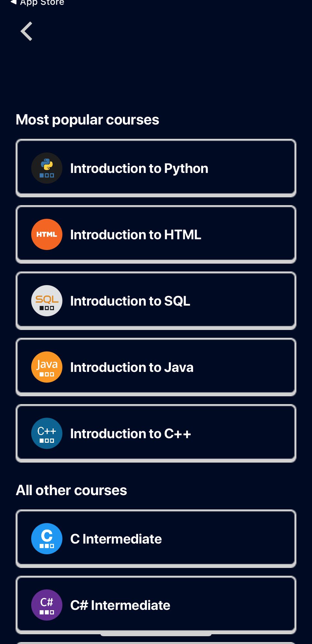This screenshot has width=312, height=644.
Task: Select the C# Intermediate course
Action: point(156,605)
